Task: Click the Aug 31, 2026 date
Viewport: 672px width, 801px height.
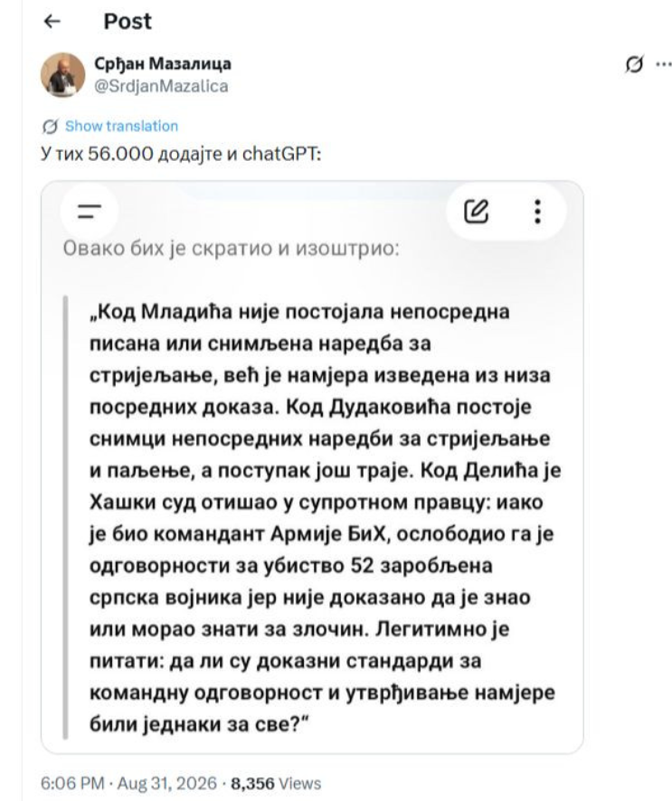Action: (x=167, y=783)
